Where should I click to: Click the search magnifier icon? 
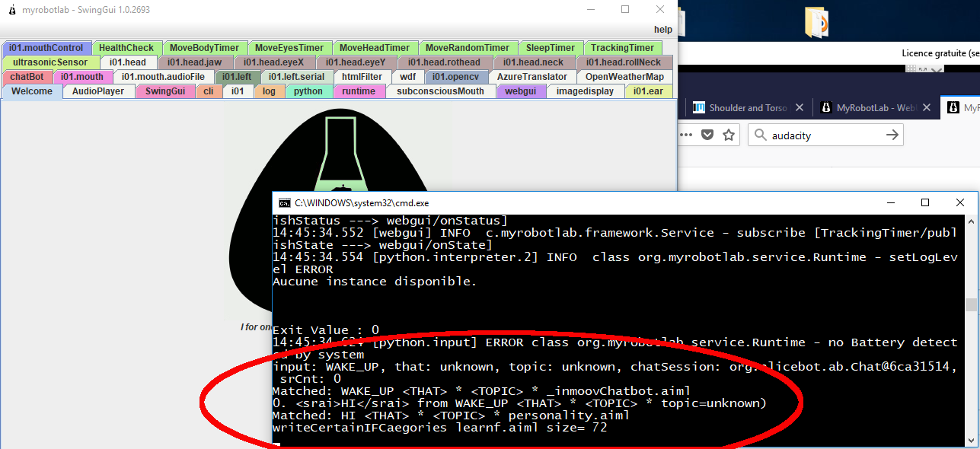click(x=759, y=135)
